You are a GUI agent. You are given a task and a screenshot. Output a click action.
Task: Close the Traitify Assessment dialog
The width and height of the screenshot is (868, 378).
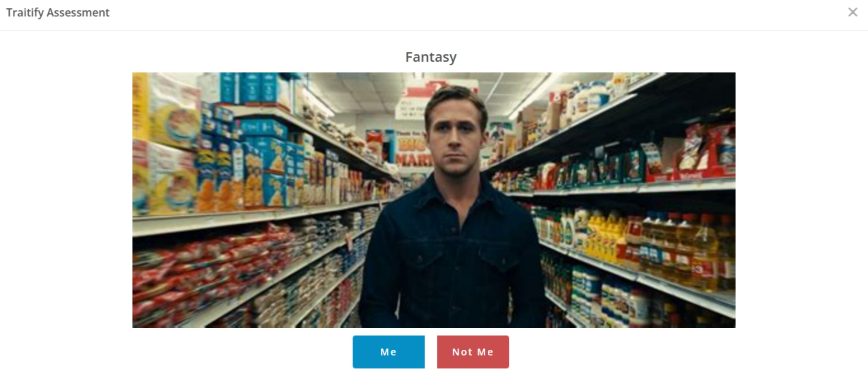pyautogui.click(x=852, y=12)
